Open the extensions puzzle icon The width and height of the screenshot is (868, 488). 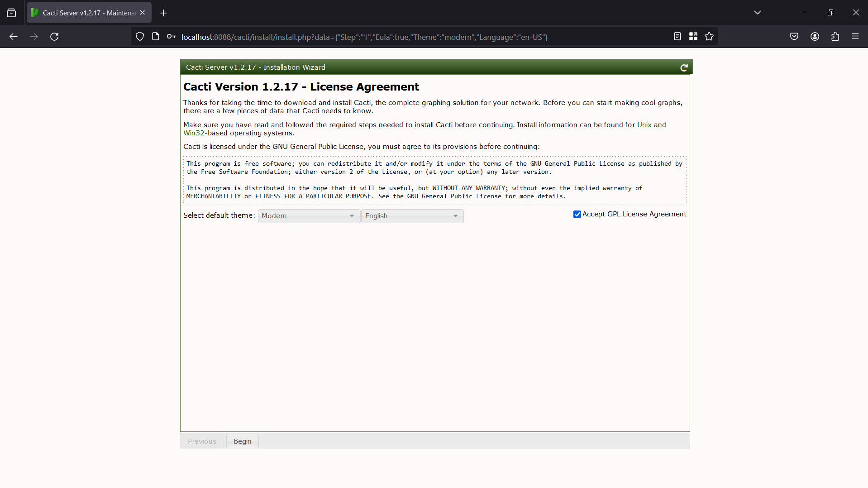(835, 37)
